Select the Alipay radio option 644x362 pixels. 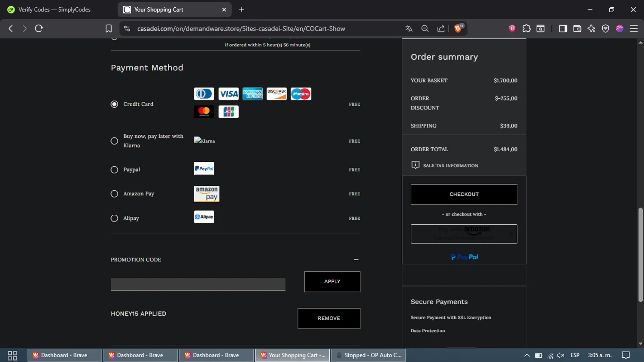(114, 218)
